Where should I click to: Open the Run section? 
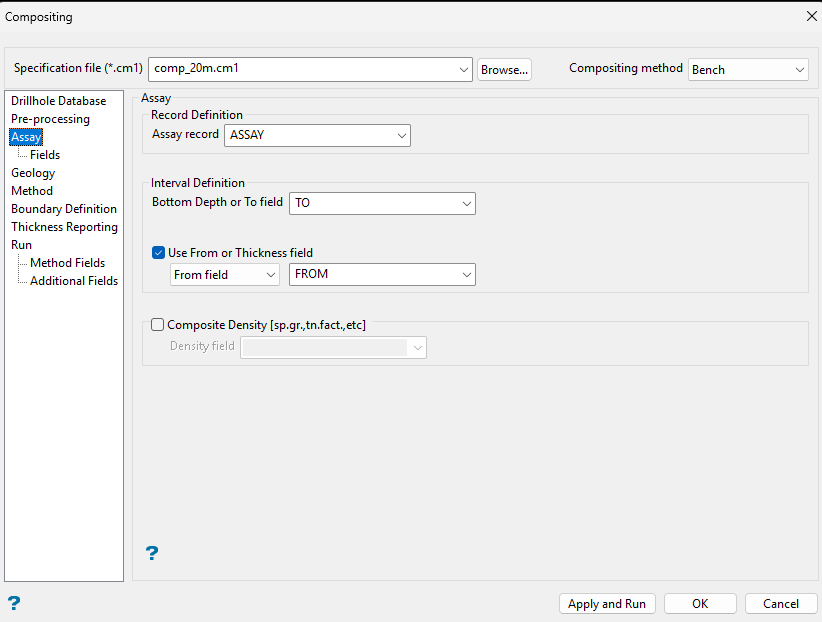pos(21,245)
